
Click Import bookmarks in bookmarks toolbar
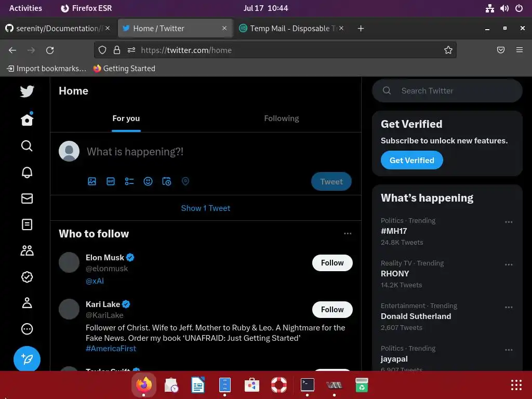(x=46, y=69)
